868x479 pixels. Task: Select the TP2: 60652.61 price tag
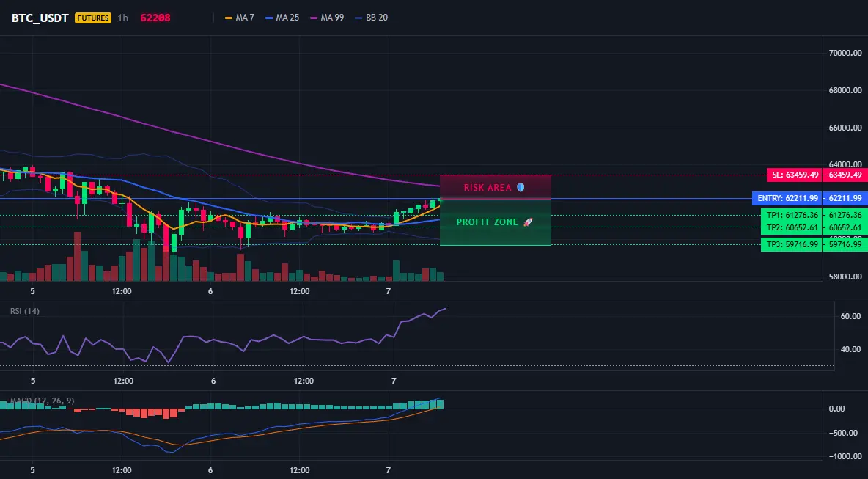pos(791,227)
